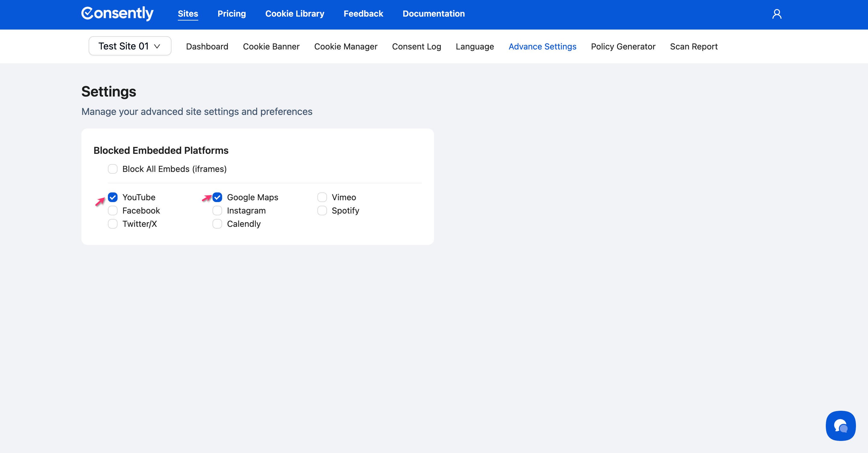868x453 pixels.
Task: Select the Spotify checkbox
Action: (x=322, y=211)
